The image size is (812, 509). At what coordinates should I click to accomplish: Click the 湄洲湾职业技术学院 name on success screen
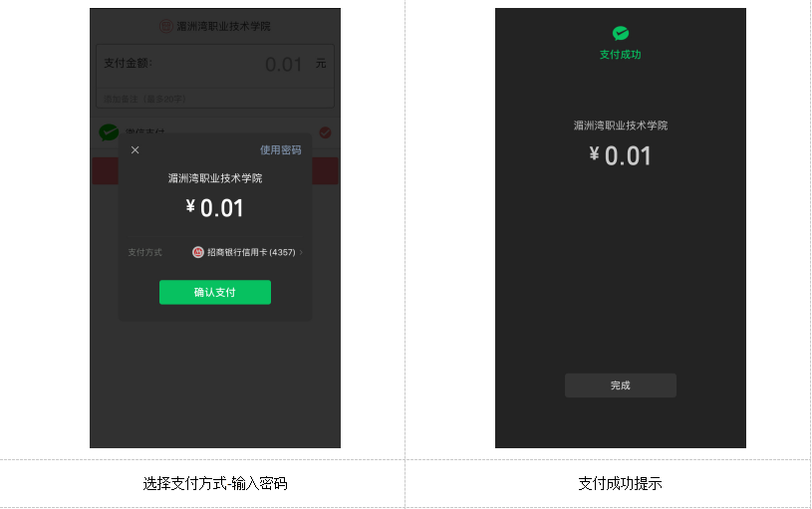(621, 126)
